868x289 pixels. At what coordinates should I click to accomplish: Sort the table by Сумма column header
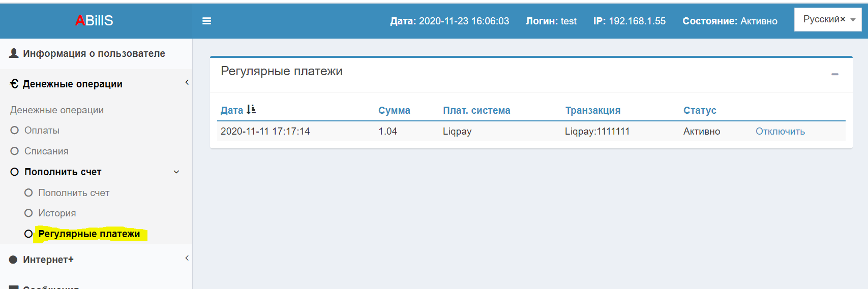click(394, 110)
